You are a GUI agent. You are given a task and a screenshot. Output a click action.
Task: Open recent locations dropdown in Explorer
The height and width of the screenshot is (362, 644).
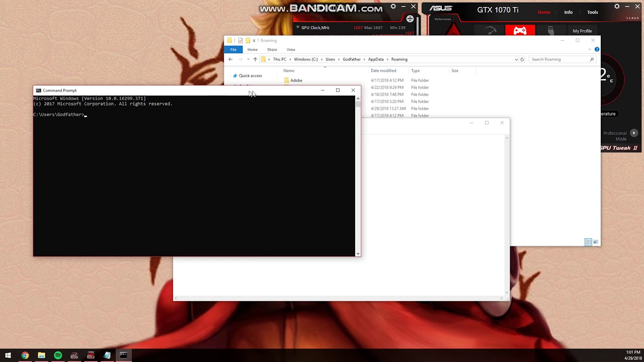coord(248,59)
